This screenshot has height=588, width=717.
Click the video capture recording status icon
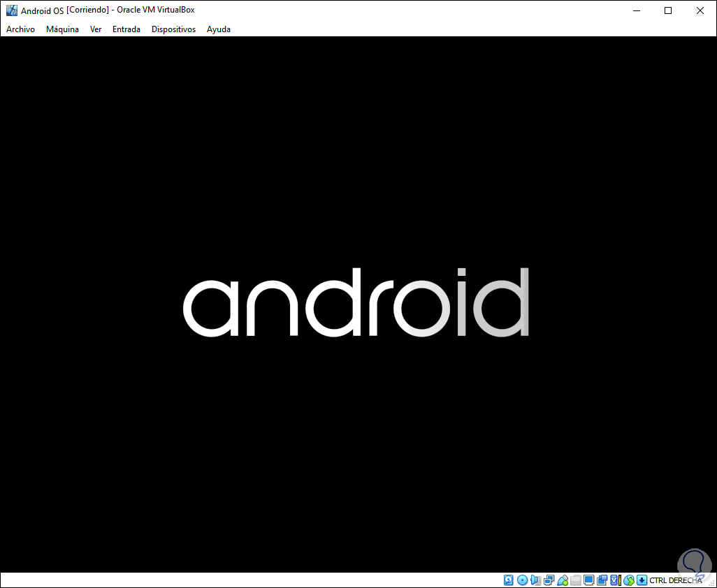(602, 580)
